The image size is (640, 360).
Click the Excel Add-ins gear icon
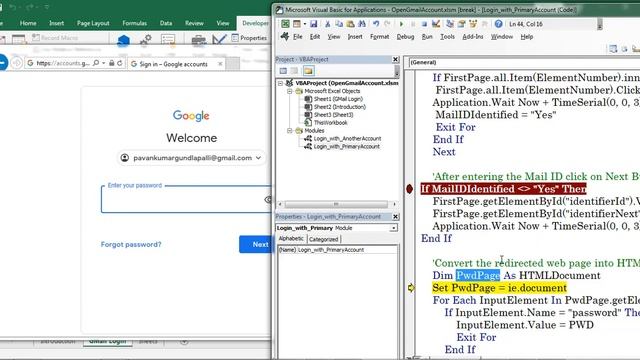(146, 40)
